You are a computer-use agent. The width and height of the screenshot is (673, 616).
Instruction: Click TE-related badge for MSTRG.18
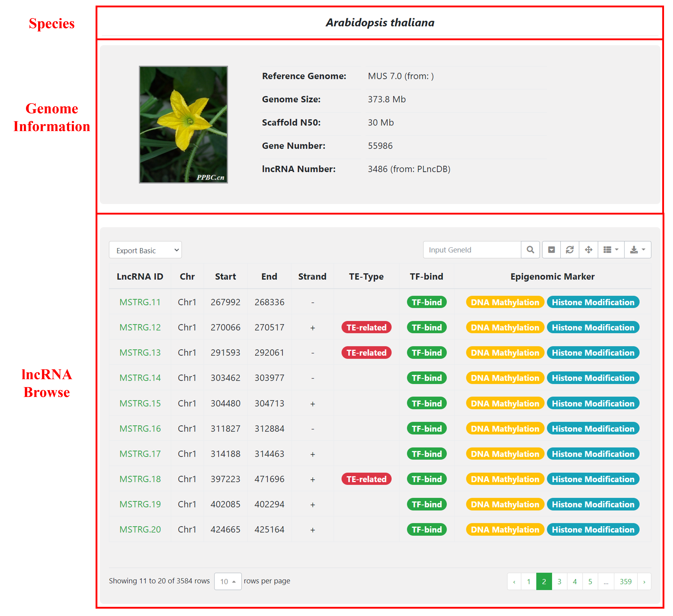point(366,479)
